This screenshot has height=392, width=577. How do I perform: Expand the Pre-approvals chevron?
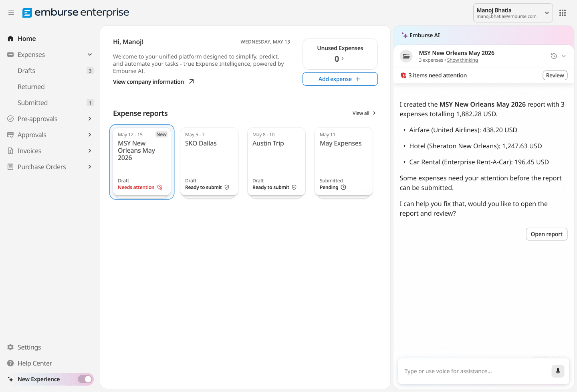[90, 119]
